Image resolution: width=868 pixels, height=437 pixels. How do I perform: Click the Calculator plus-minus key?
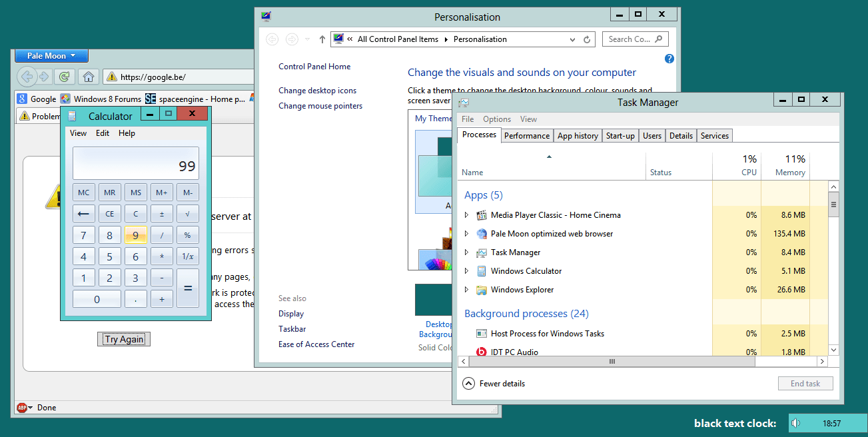tap(162, 214)
